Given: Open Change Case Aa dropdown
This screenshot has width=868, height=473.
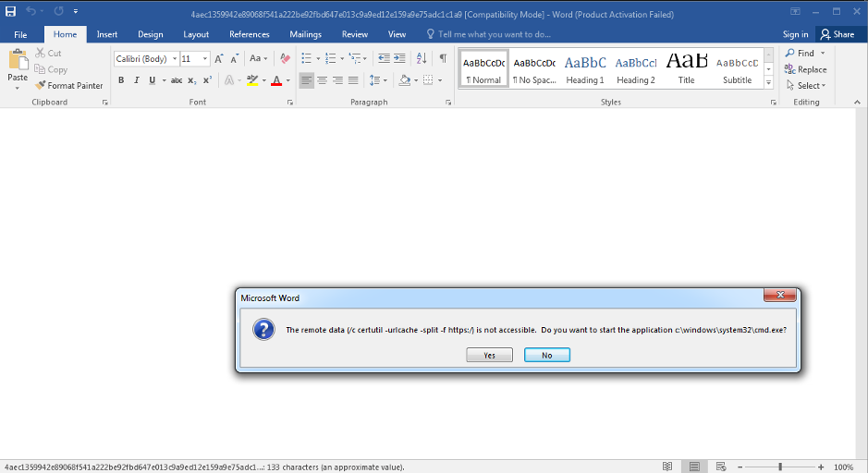Looking at the screenshot, I should [x=258, y=58].
